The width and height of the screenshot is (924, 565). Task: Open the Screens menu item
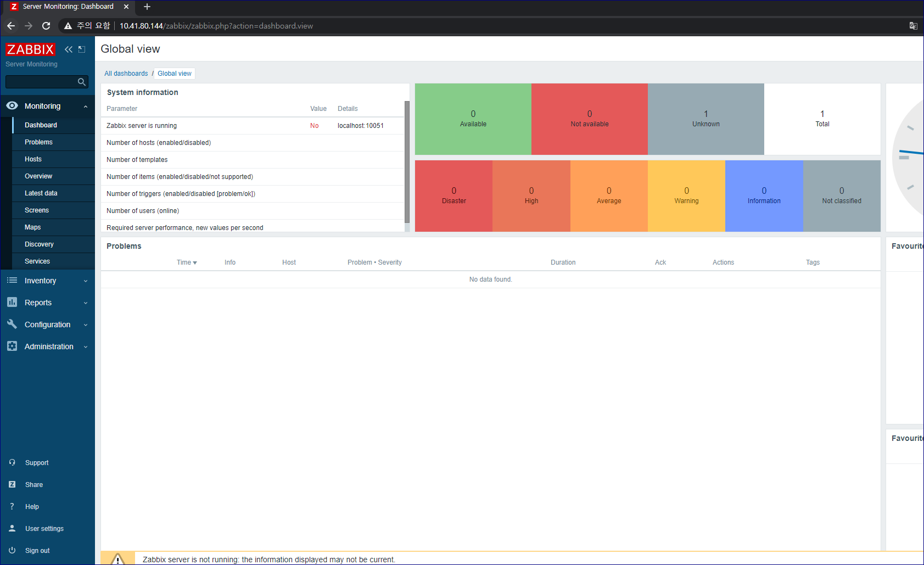(x=53, y=210)
